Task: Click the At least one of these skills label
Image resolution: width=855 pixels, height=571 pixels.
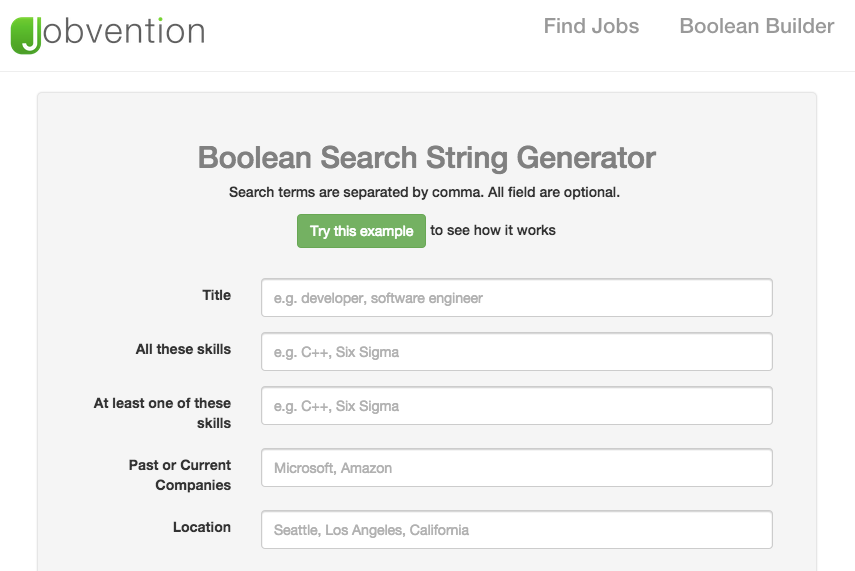Action: point(162,413)
